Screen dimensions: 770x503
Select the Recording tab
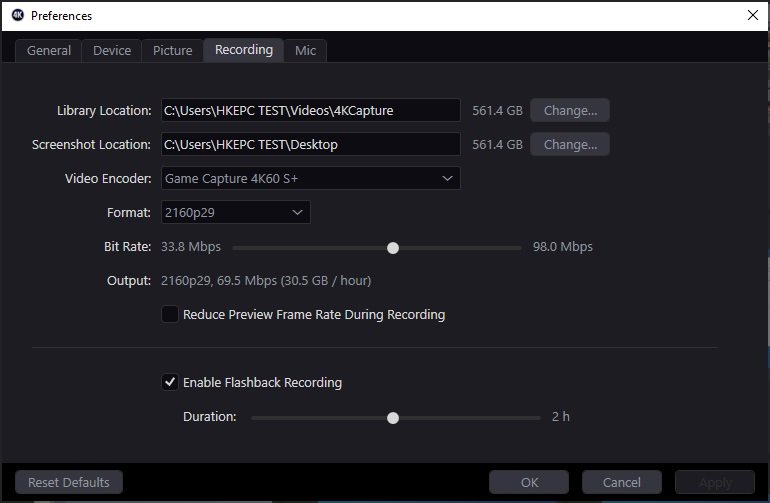click(244, 50)
